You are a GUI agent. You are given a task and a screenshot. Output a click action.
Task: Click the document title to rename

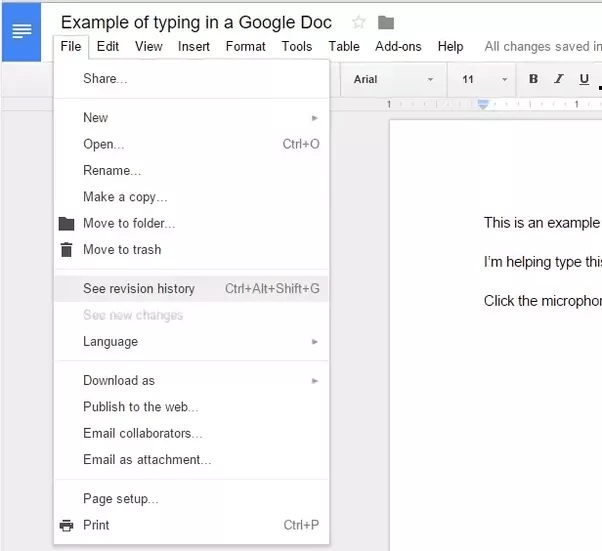pos(196,23)
